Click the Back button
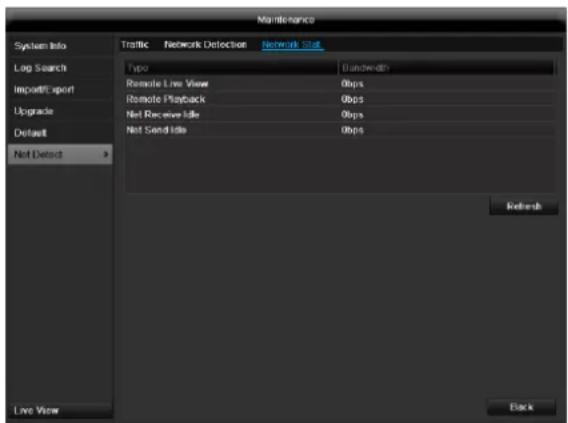The image size is (568, 423). point(521,407)
